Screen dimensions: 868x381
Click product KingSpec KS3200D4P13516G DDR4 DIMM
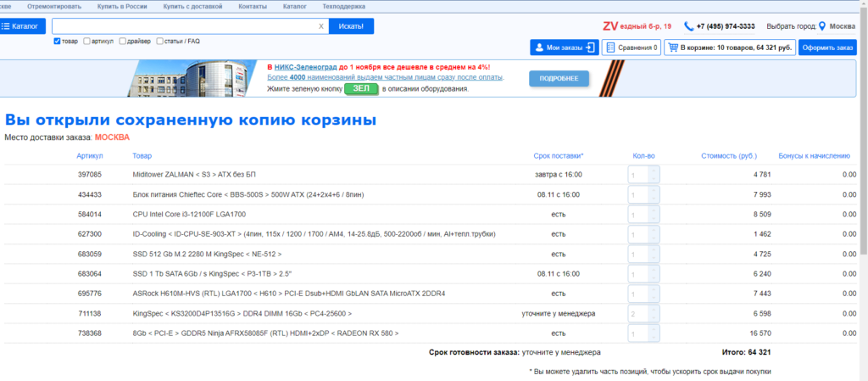[x=242, y=313]
